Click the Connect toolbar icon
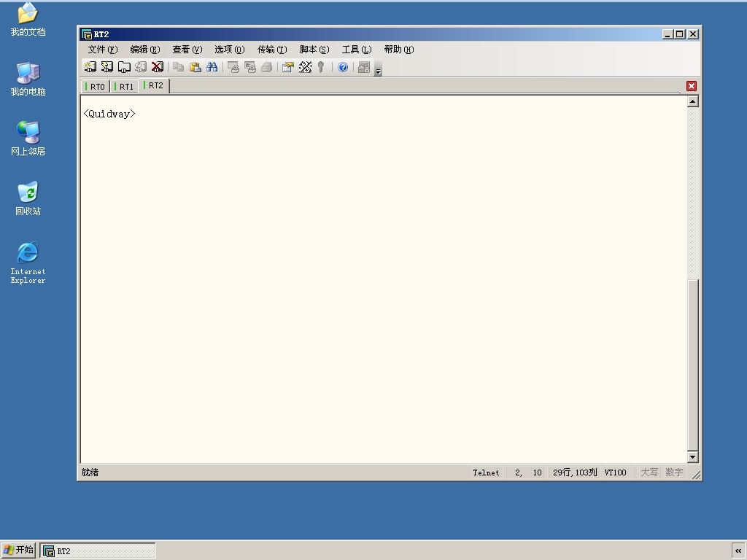This screenshot has width=747, height=560. click(90, 67)
